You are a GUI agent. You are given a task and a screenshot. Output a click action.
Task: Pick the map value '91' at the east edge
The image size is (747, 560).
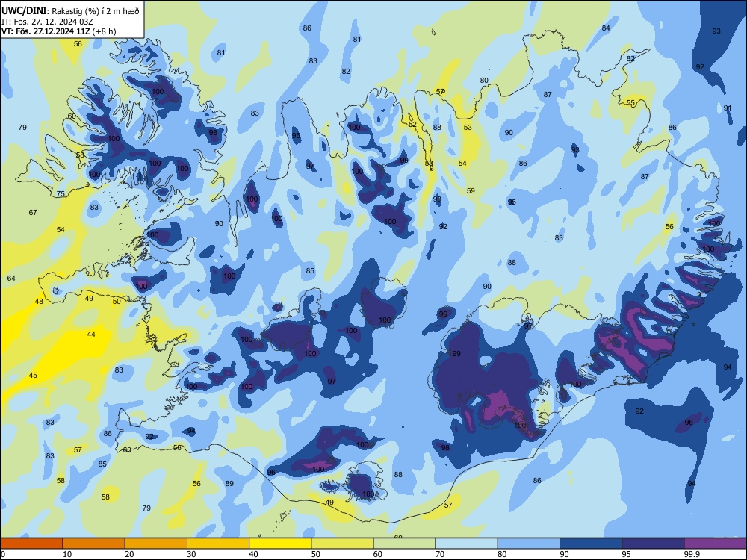coord(728,108)
